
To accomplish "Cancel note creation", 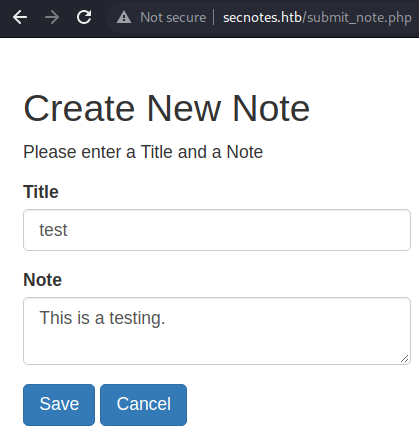I will click(x=143, y=404).
